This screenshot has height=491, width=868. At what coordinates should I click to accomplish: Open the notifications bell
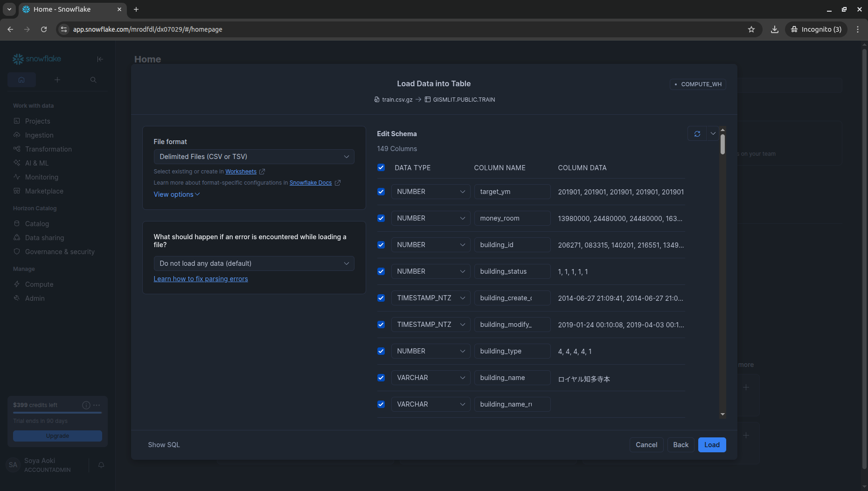click(x=101, y=465)
